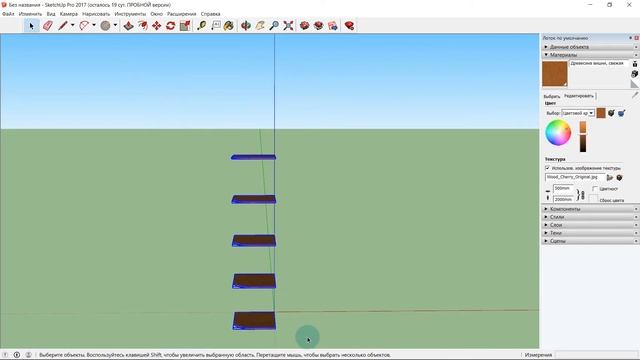This screenshot has width=640, height=360.
Task: Click Match color of object in model
Action: (611, 113)
